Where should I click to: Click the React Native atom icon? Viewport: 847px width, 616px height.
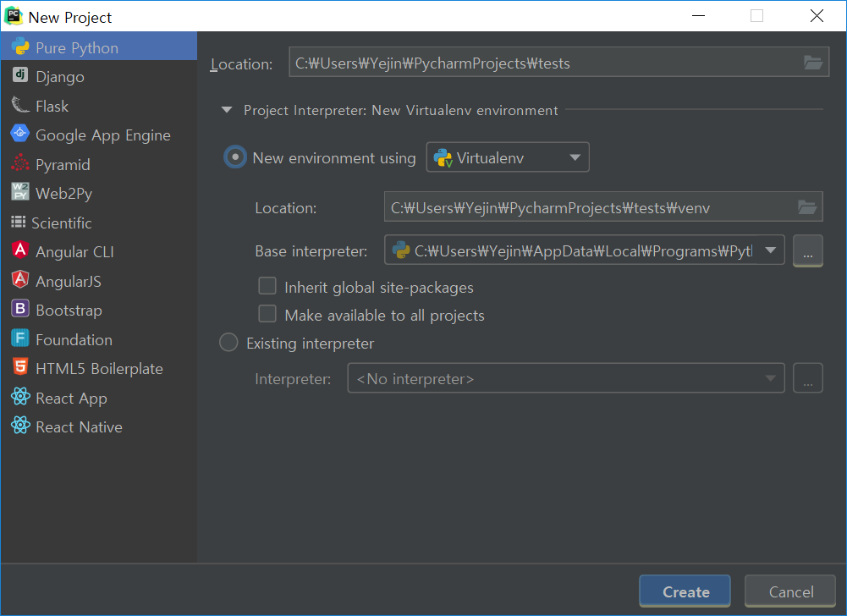pyautogui.click(x=20, y=426)
